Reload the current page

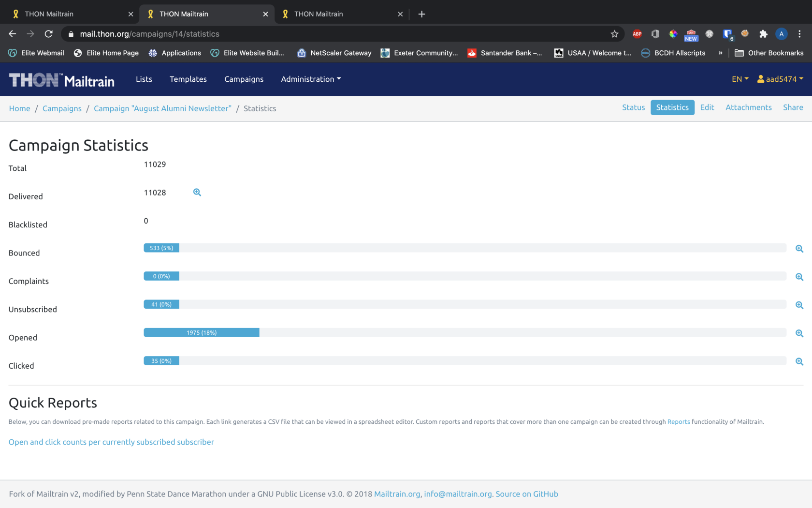point(48,34)
